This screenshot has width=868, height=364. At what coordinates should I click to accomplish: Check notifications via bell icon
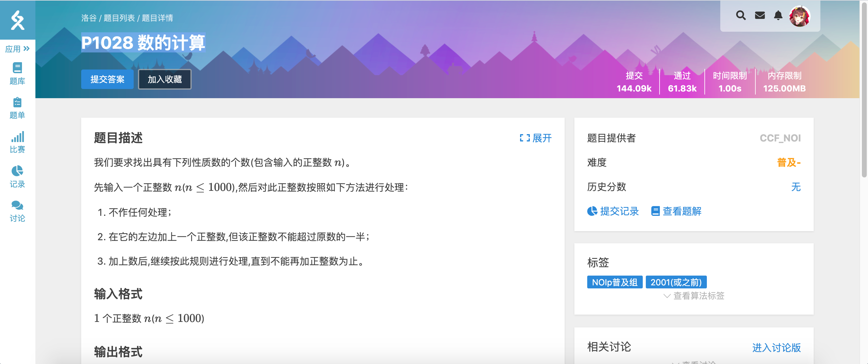click(778, 16)
